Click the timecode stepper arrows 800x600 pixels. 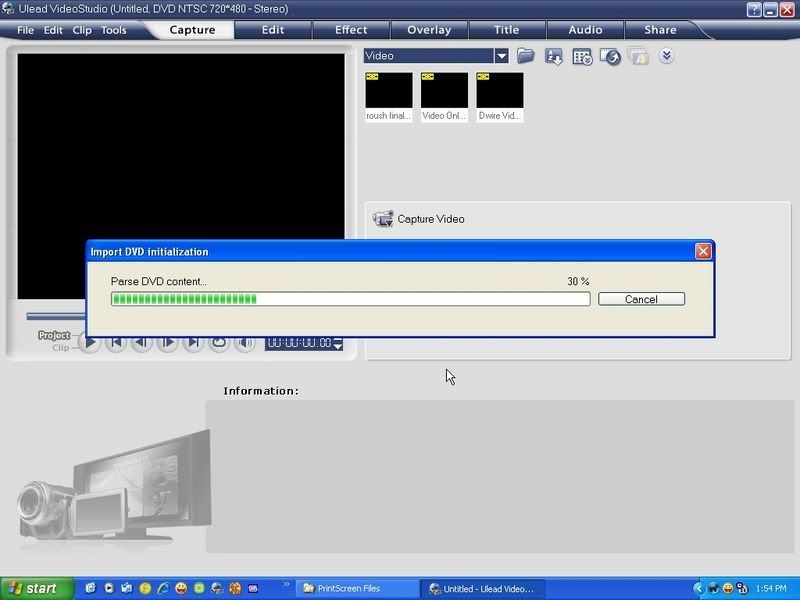(338, 343)
